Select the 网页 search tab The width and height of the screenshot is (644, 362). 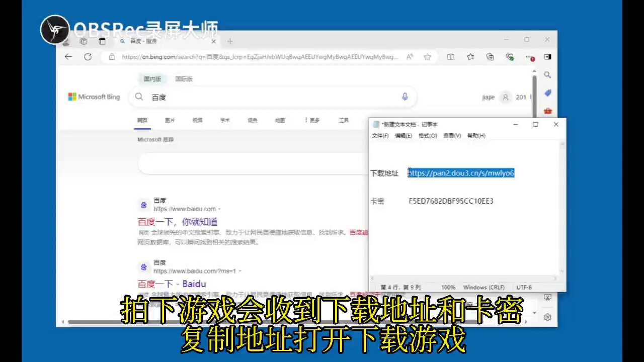coord(142,120)
